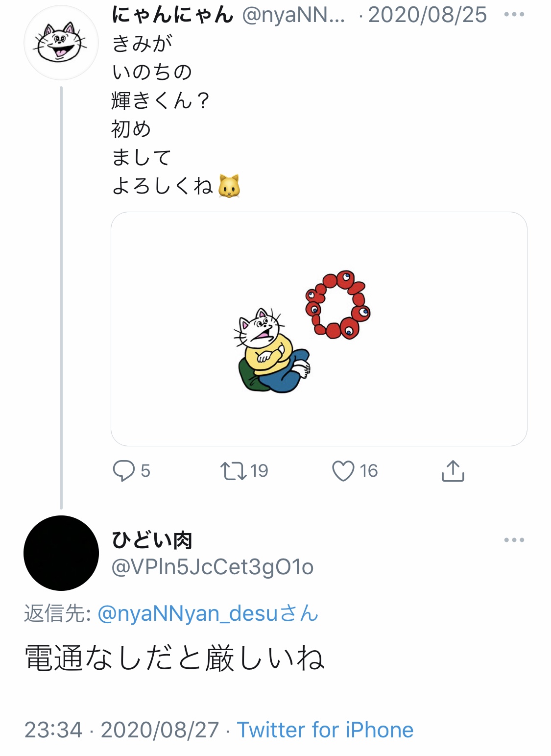Viewport: 551px width, 756px height.
Task: Open the black circle profile avatar
Action: tap(61, 553)
